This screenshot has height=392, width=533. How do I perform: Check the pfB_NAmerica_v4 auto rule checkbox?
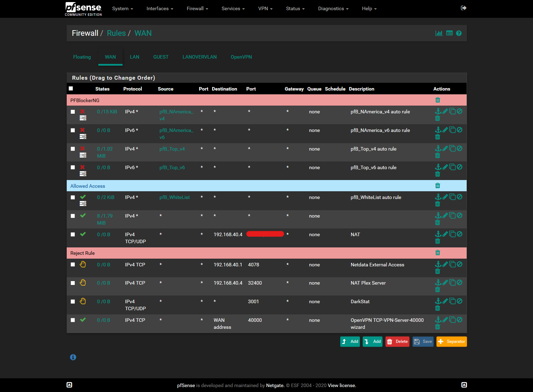(x=73, y=112)
